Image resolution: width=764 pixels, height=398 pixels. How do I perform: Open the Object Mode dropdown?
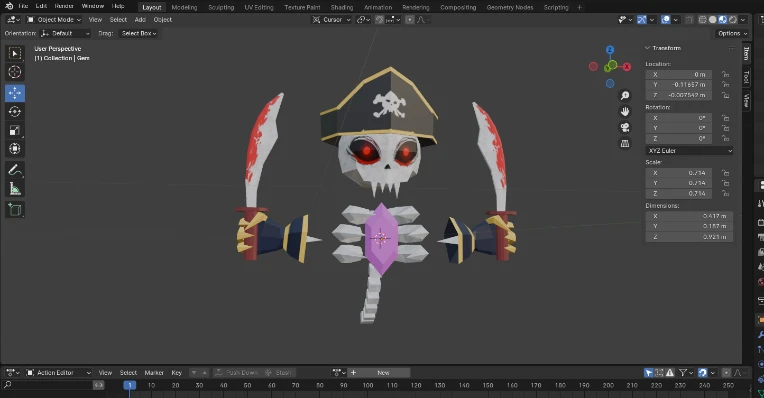(54, 19)
